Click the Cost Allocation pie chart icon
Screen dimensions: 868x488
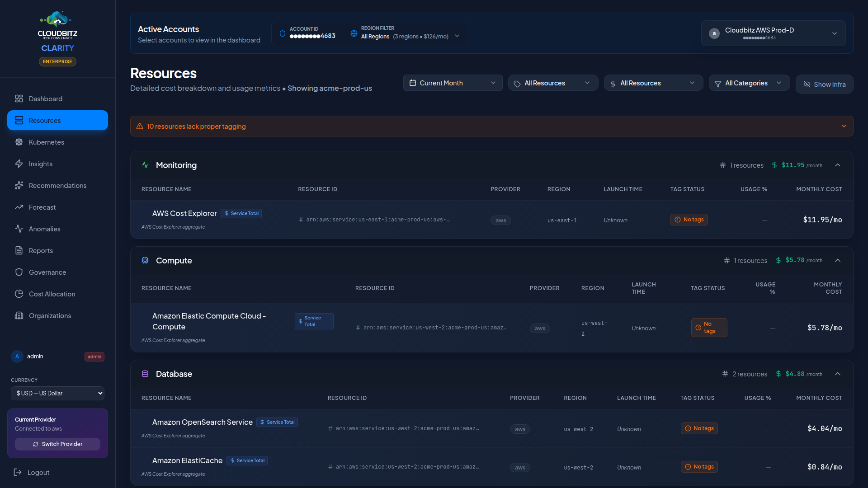(19, 294)
